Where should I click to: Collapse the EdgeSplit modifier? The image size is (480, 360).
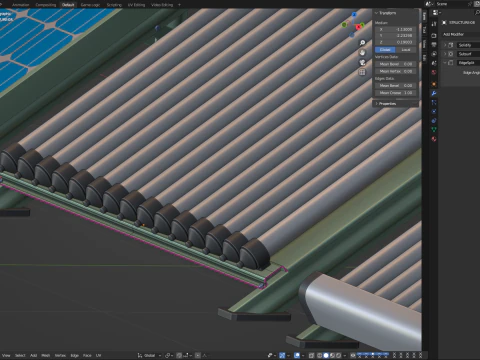(x=445, y=63)
